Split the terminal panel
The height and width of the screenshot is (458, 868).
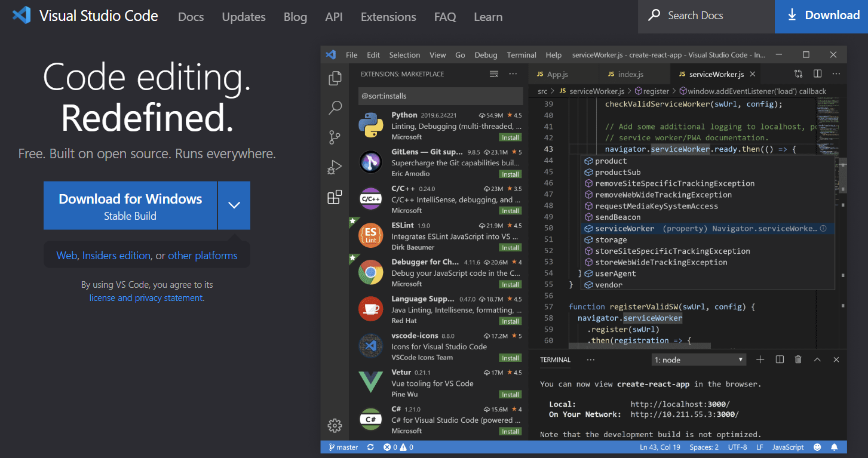click(x=780, y=359)
